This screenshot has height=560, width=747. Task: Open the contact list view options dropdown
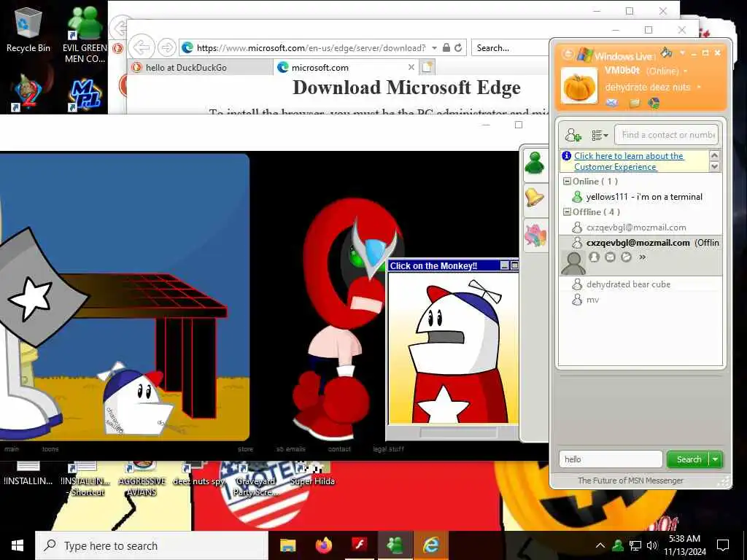point(600,136)
